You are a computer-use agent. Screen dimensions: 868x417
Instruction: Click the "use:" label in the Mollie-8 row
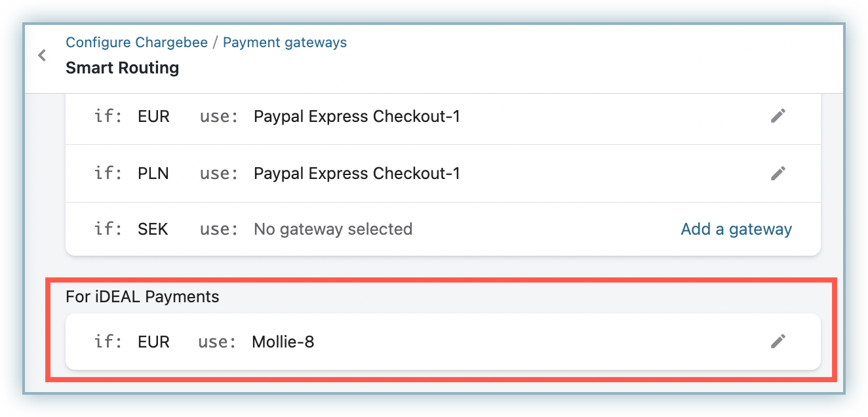tap(217, 342)
